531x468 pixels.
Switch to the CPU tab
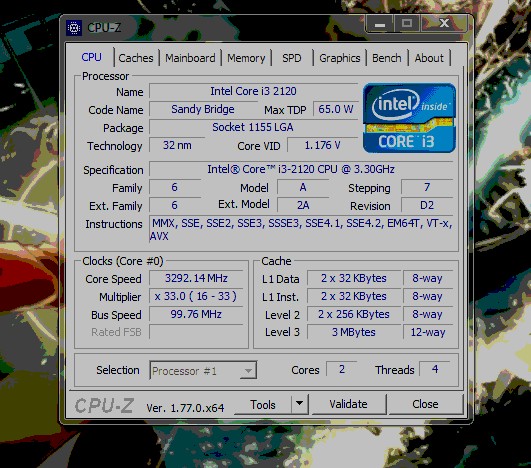[91, 57]
